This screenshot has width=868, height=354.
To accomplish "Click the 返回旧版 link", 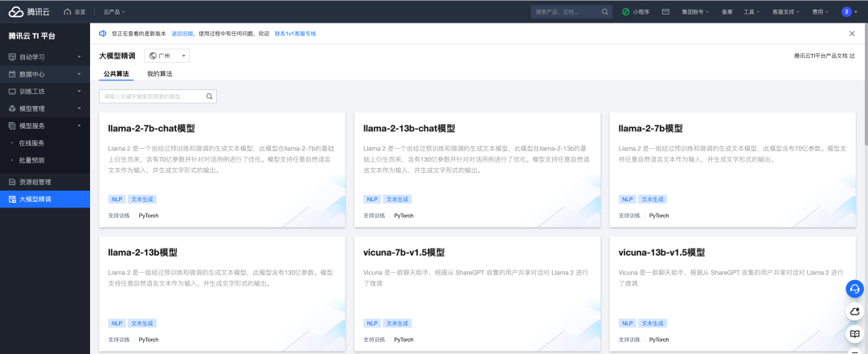I will pyautogui.click(x=182, y=34).
